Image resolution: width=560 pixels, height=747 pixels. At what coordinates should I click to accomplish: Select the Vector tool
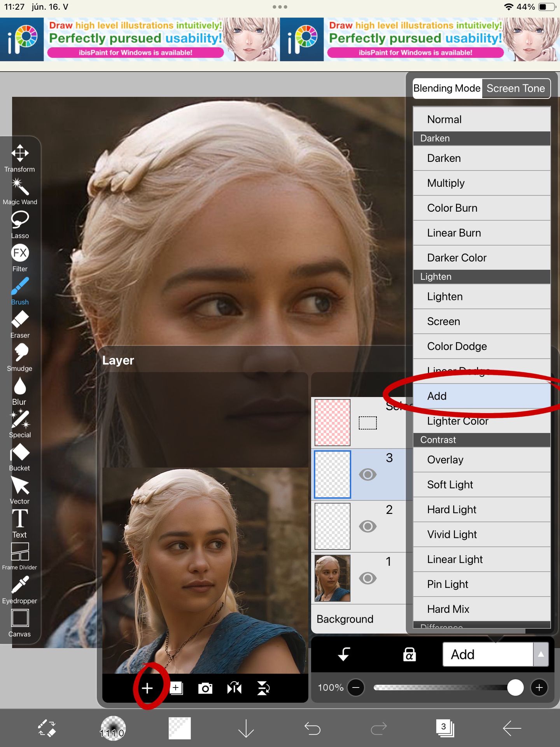(20, 491)
